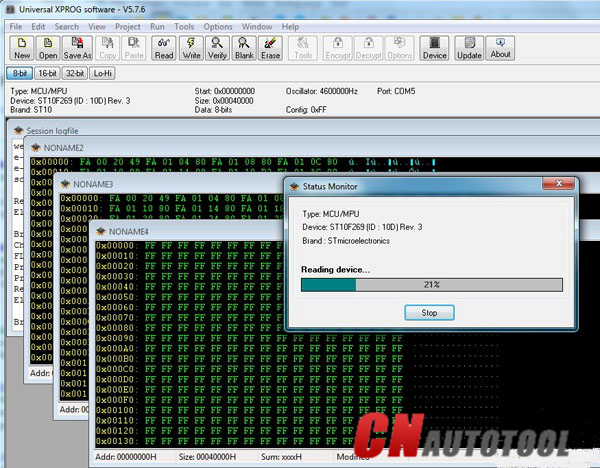This screenshot has width=600, height=468.
Task: Open the Search menu
Action: 67,27
